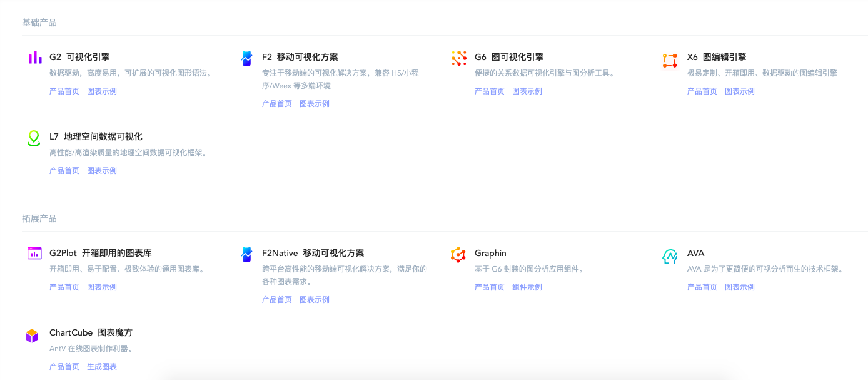Click the title L7 地理空间数据可视化
This screenshot has height=380, width=868.
coord(96,136)
